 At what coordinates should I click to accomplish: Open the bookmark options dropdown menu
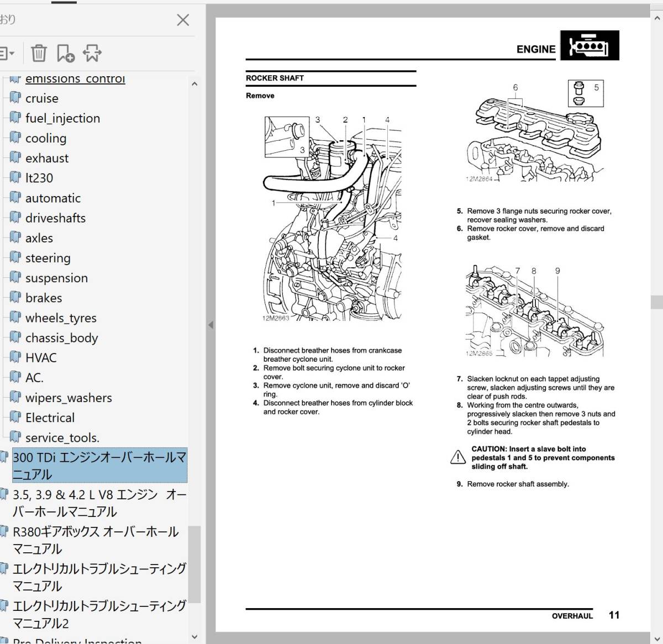[7, 54]
